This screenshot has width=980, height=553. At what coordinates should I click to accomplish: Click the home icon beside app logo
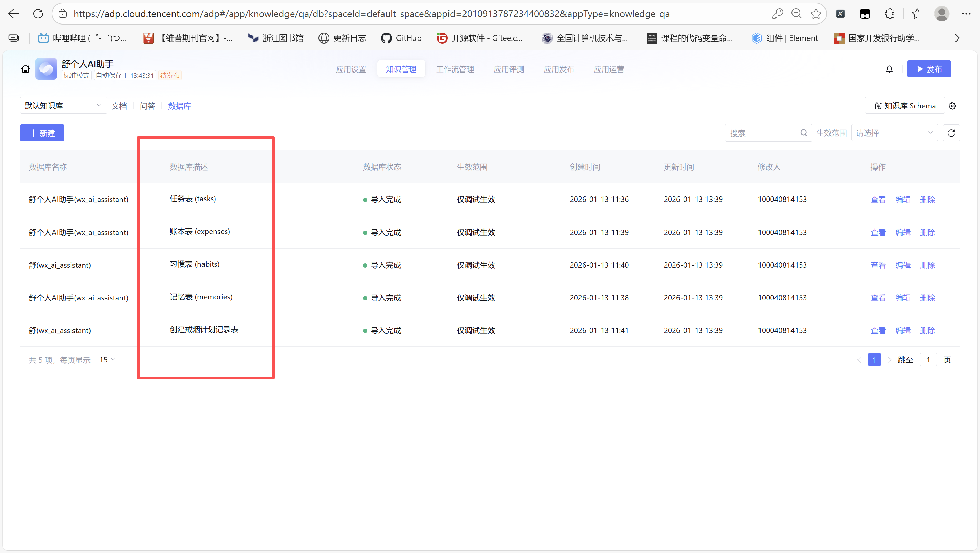tap(25, 69)
